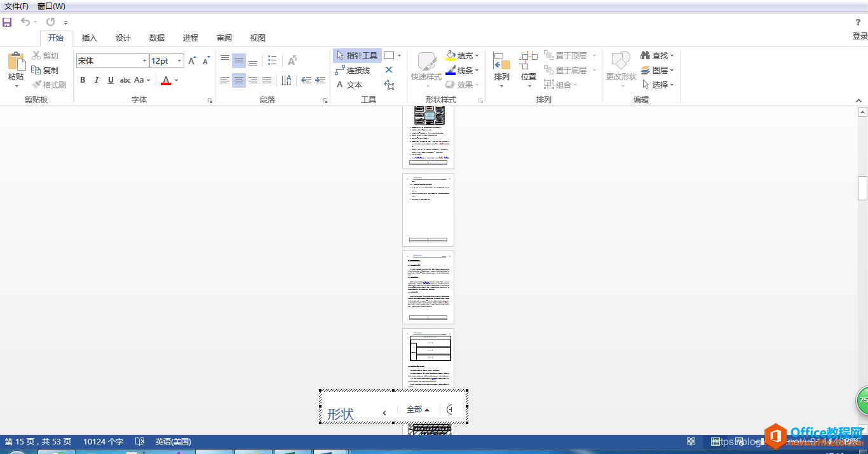Toggle bold formatting

tap(83, 80)
